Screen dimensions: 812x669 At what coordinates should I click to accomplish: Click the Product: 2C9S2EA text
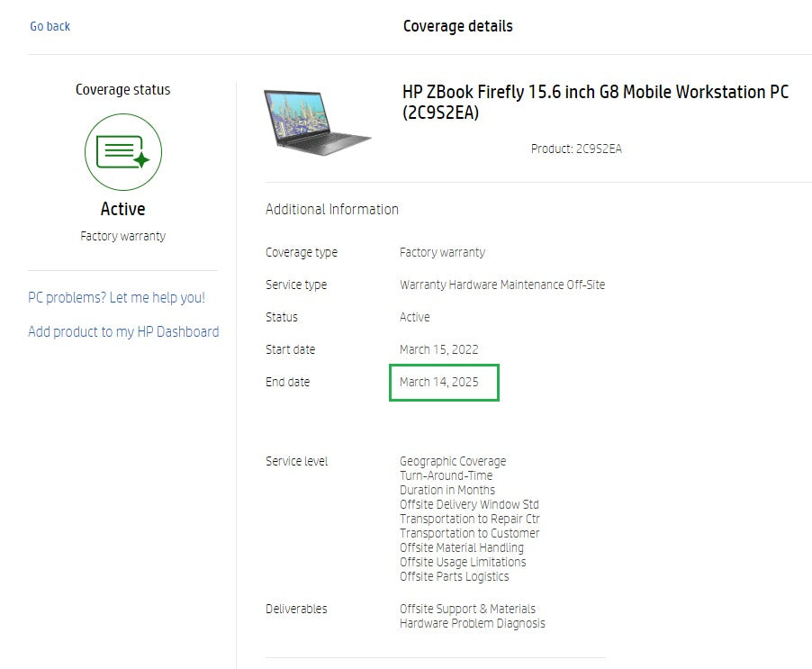click(x=576, y=149)
